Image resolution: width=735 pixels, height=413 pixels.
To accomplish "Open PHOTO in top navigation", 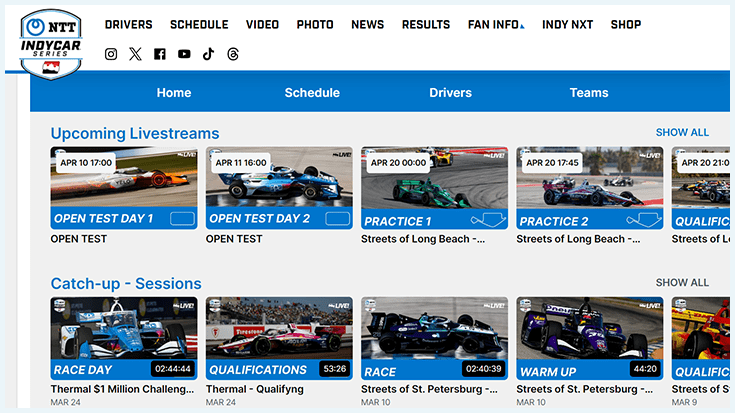I will [315, 24].
